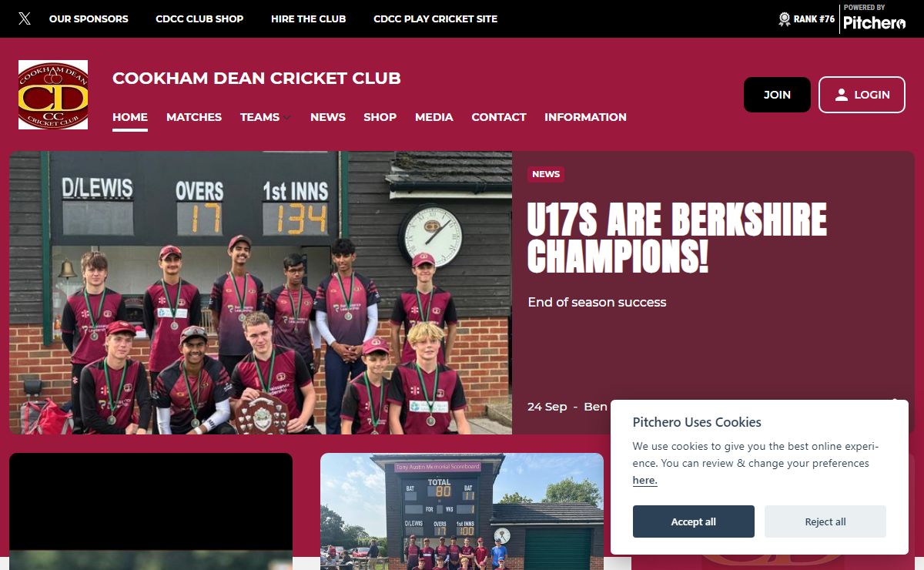This screenshot has width=924, height=570.
Task: Click the black Join button
Action: [777, 95]
